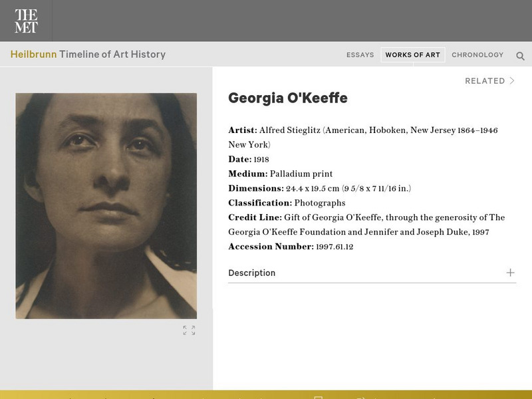Click accession number 1997.61.12
Image resolution: width=532 pixels, height=399 pixels.
tap(334, 247)
